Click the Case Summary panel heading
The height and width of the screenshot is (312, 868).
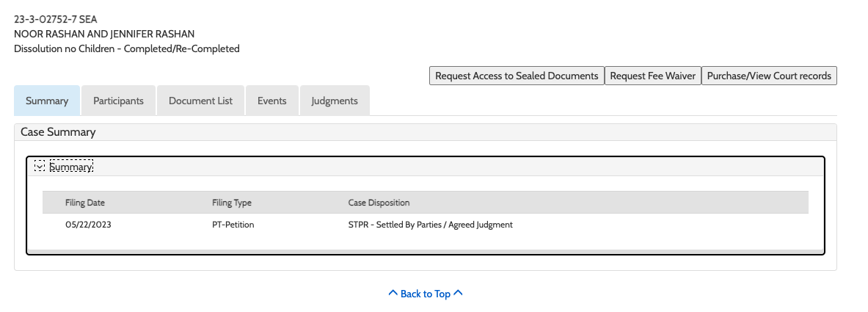click(58, 132)
